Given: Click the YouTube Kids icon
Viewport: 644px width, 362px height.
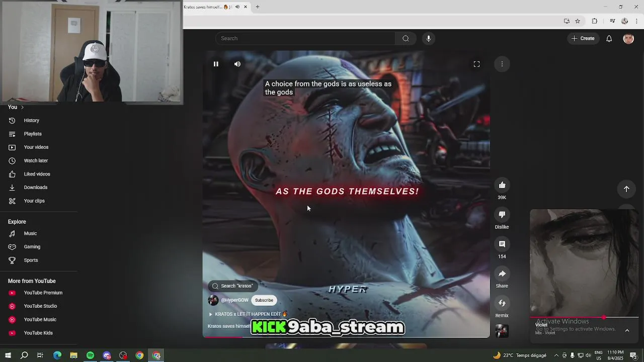Looking at the screenshot, I should click(x=12, y=333).
